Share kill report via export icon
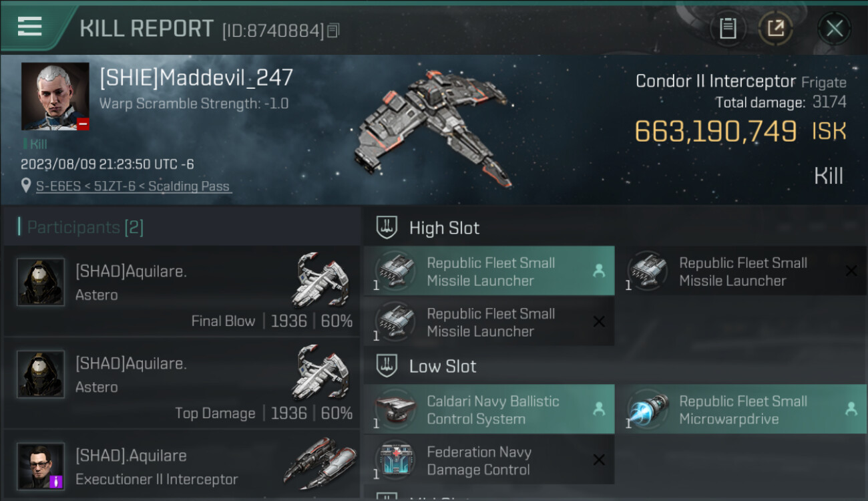The image size is (868, 501). 775,29
